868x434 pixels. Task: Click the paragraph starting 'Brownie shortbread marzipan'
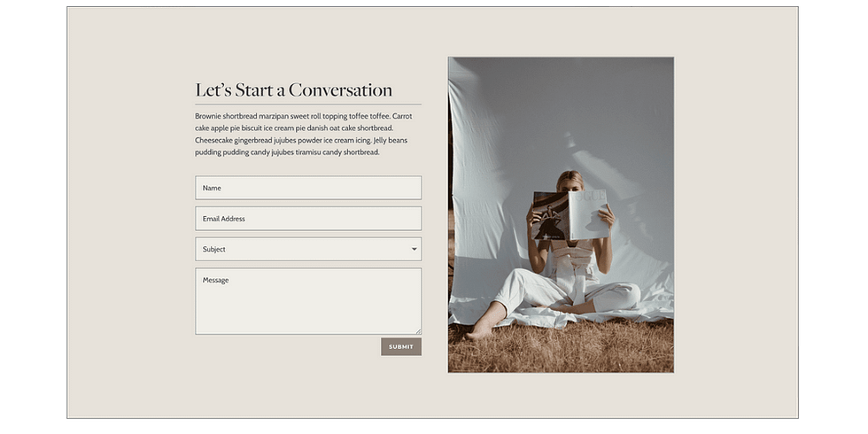coord(303,134)
